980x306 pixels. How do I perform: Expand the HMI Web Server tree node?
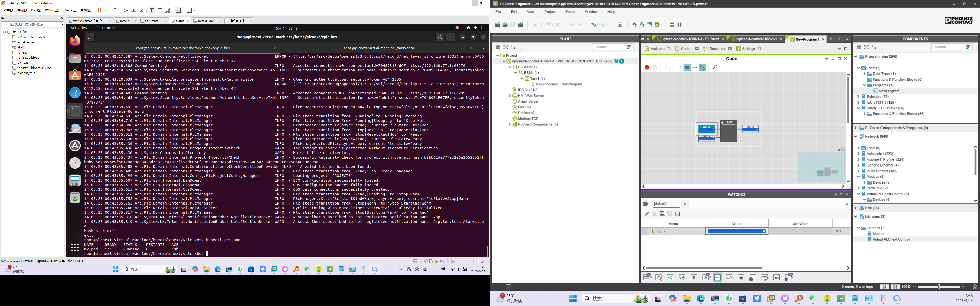510,96
